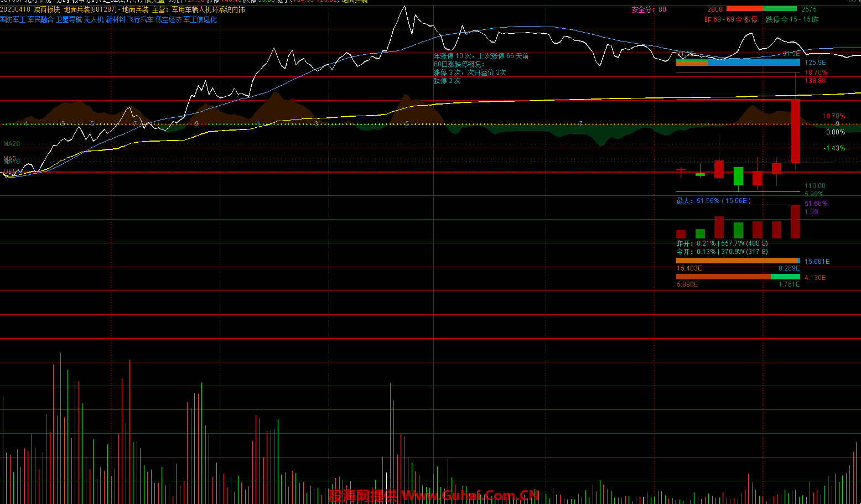The width and height of the screenshot is (861, 504).
Task: Select the tallest red candlestick on the right
Action: coord(795,131)
